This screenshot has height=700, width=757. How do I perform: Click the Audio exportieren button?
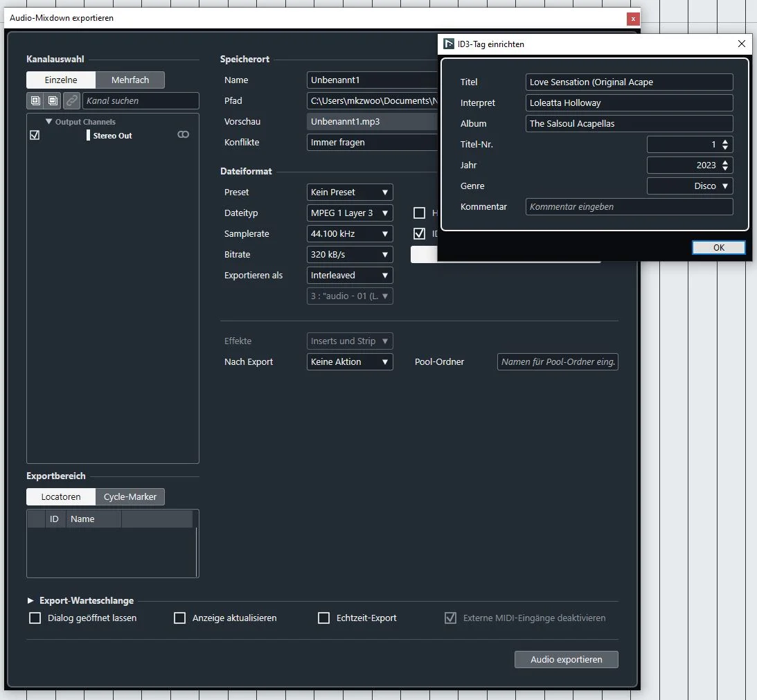point(567,659)
